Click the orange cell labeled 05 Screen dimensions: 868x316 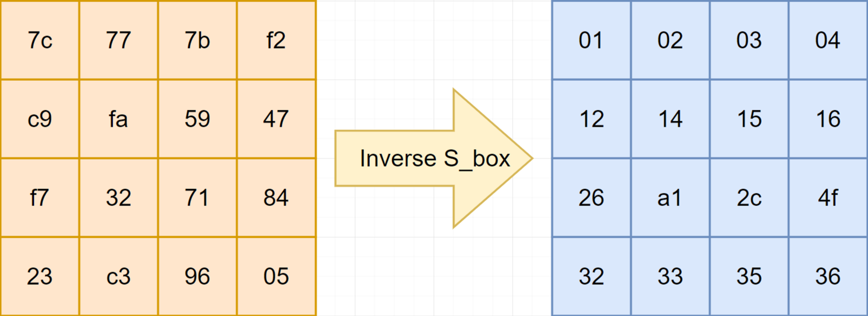tap(276, 277)
